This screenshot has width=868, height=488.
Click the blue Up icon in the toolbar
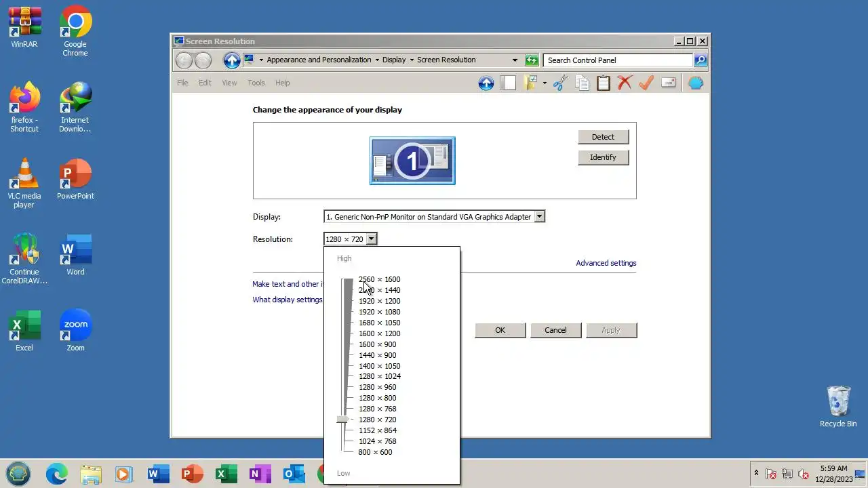pos(486,83)
